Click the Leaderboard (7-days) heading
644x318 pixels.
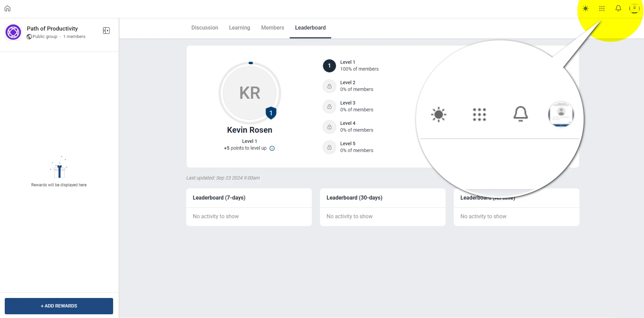(x=219, y=198)
